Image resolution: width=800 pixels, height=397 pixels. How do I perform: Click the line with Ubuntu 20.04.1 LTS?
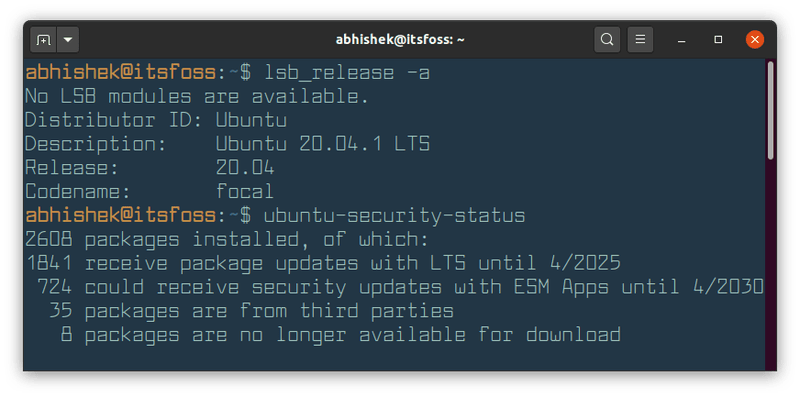tap(228, 144)
